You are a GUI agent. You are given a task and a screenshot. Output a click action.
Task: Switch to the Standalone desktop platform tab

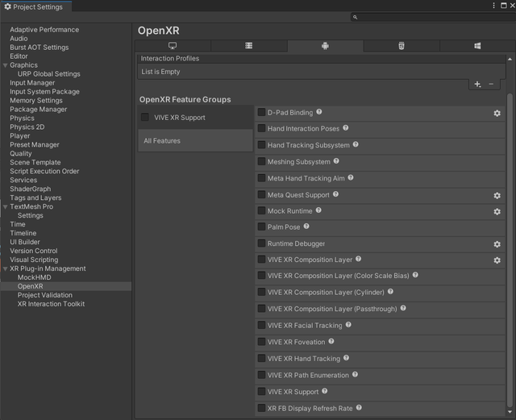173,46
